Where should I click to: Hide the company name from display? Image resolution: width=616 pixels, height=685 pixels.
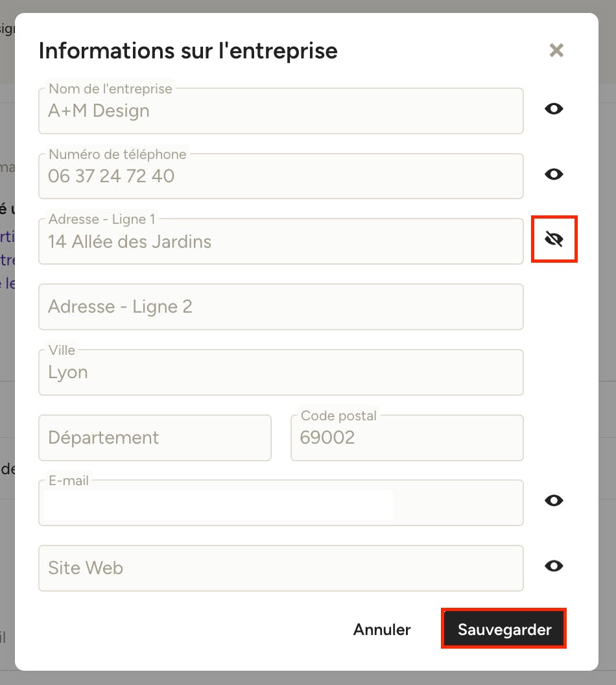tap(554, 109)
